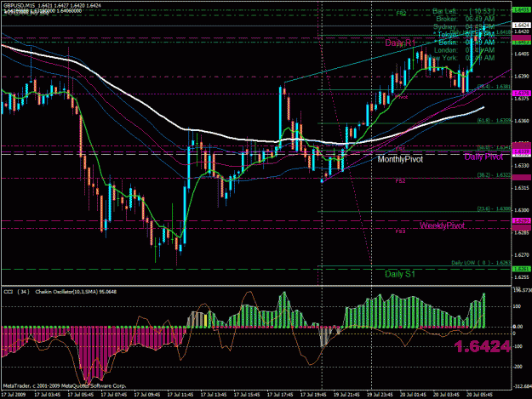Click the 1.6390 price scale value
The image size is (532, 399).
tap(523, 76)
